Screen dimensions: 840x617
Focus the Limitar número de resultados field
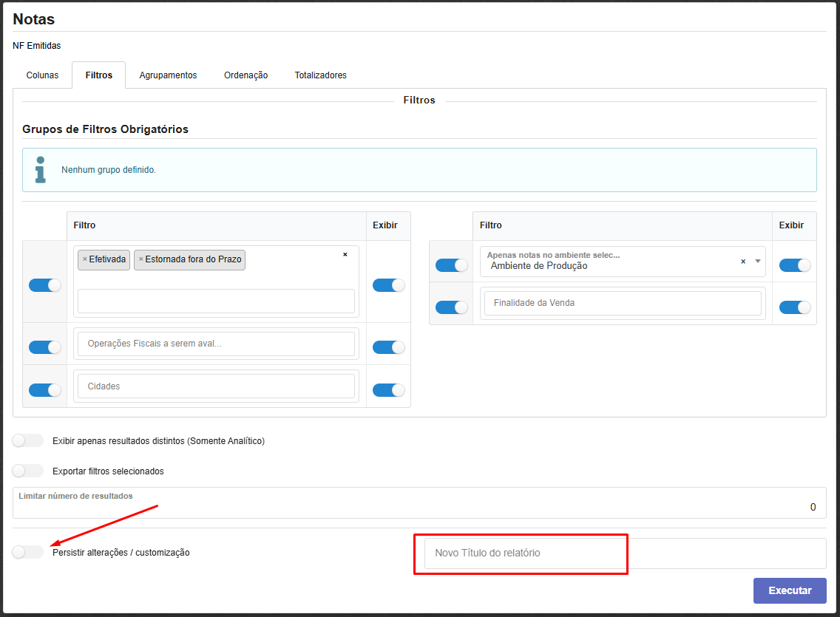[419, 507]
